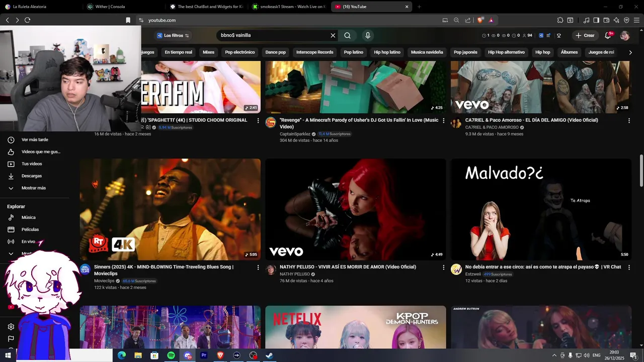Click the trophy icon in YouTube header
644x362 pixels.
click(558, 36)
